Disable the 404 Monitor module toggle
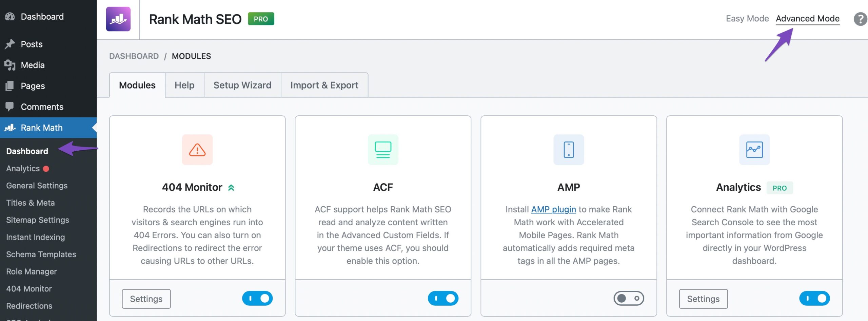Image resolution: width=868 pixels, height=321 pixels. point(257,298)
